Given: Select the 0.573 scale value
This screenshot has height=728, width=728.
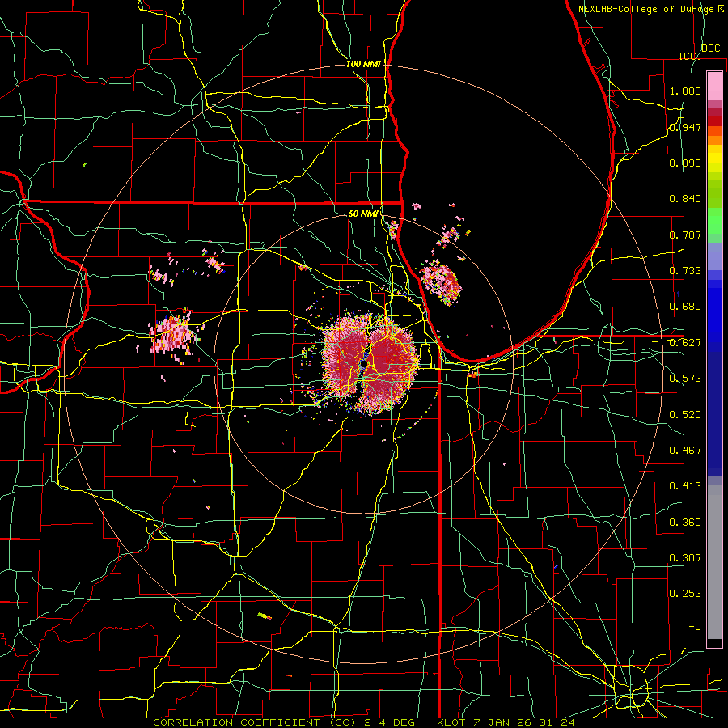Looking at the screenshot, I should point(685,379).
